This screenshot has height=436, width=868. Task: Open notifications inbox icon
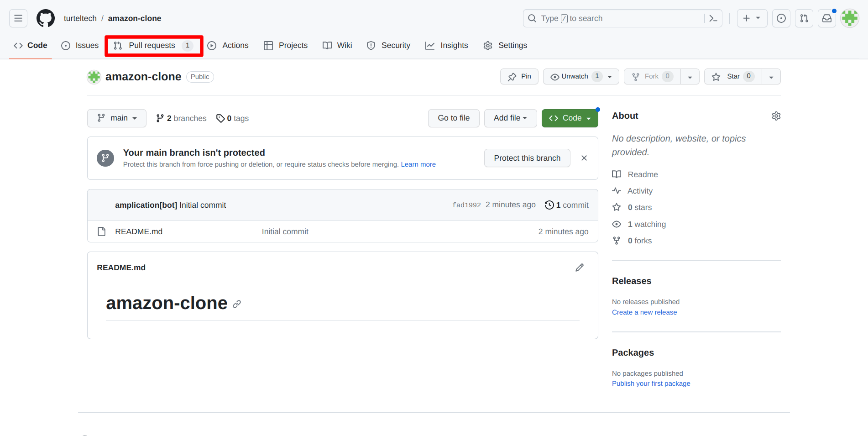[x=827, y=18]
